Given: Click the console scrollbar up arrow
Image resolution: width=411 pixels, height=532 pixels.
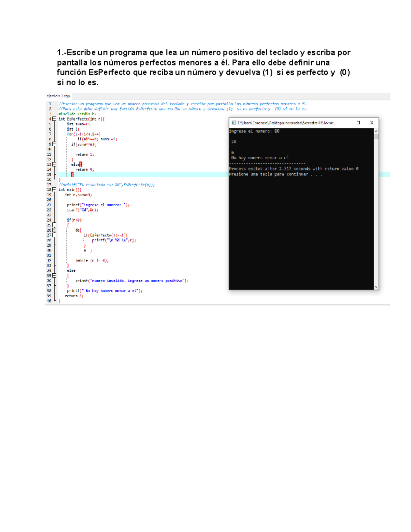Looking at the screenshot, I should (376, 131).
